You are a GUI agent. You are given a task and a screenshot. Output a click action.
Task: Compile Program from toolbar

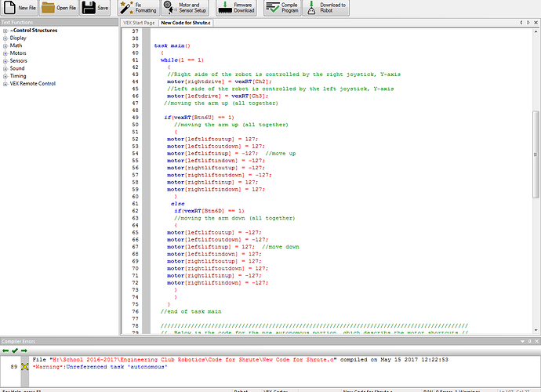coord(282,8)
